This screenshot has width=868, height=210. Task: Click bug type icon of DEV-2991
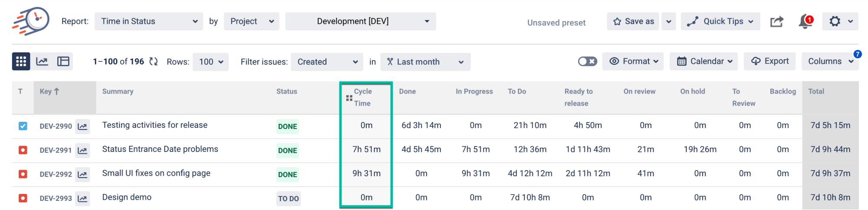click(x=23, y=150)
